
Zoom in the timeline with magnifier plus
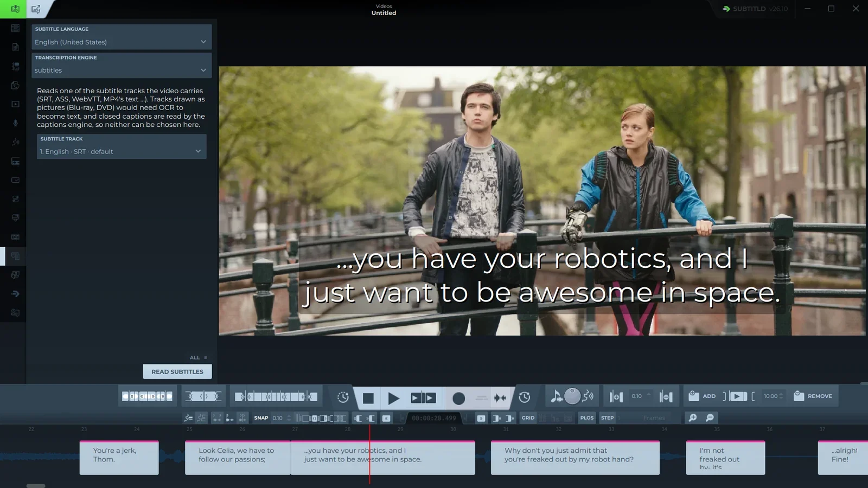click(693, 418)
